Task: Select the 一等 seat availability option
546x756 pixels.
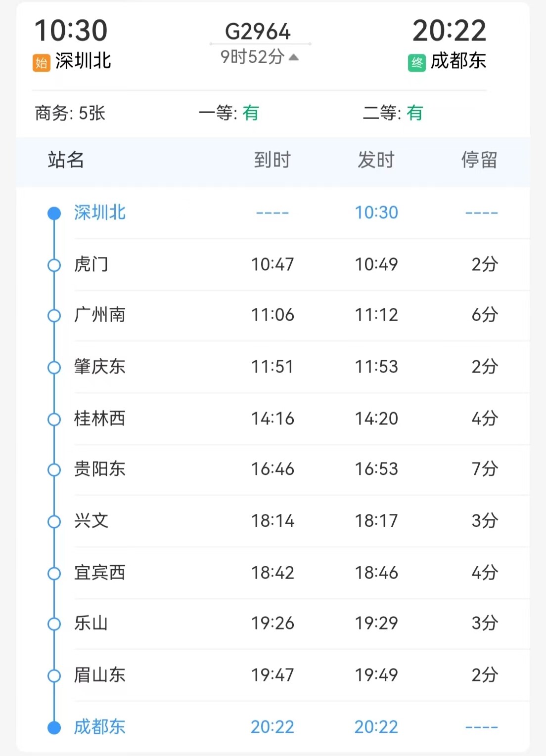Action: (x=229, y=113)
